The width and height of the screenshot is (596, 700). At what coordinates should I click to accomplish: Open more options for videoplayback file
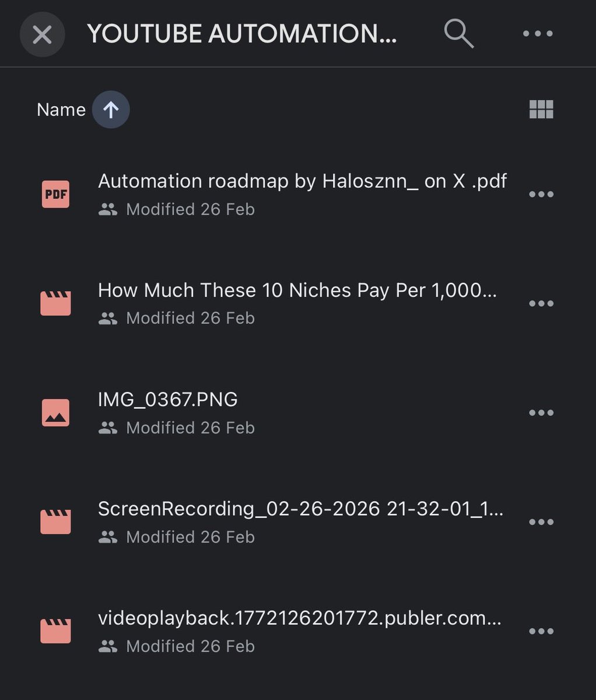click(x=541, y=631)
